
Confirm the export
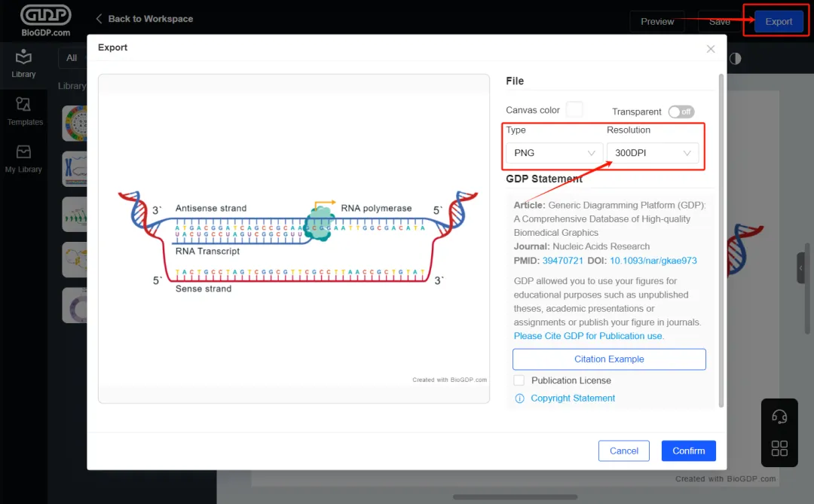[x=688, y=451]
